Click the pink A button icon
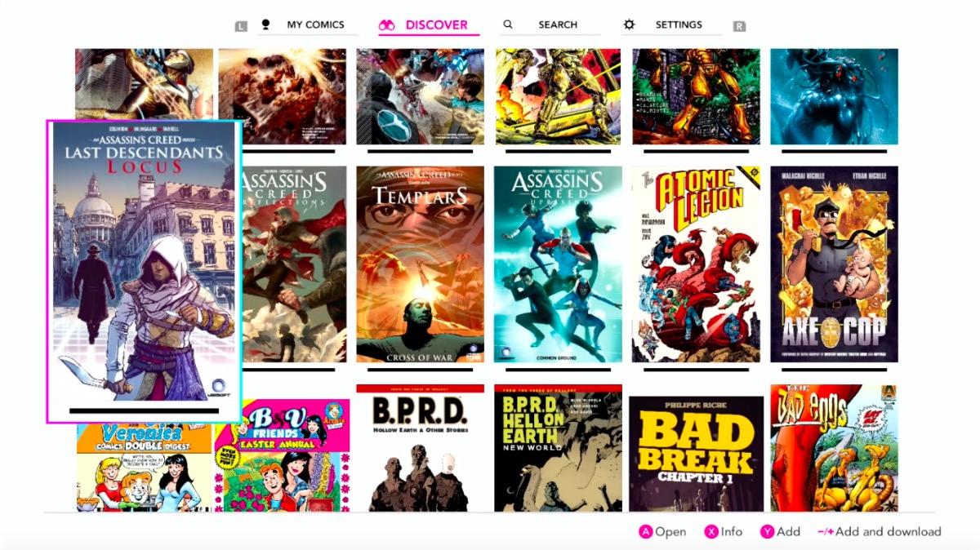 [645, 532]
